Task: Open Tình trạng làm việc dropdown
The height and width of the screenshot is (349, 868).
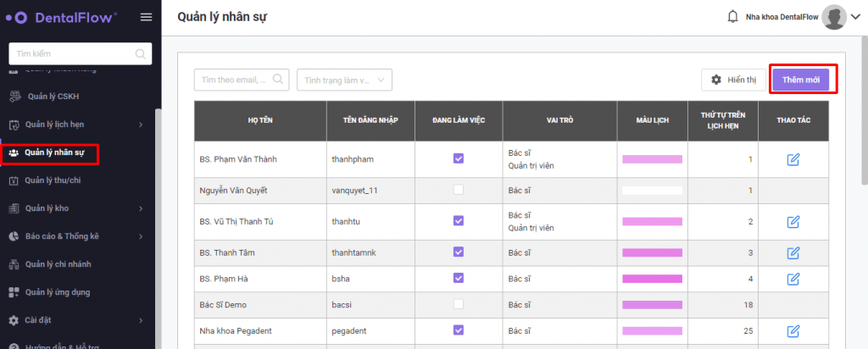Action: click(x=344, y=80)
